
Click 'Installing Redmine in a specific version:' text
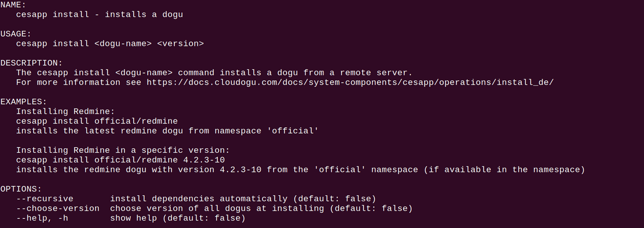[123, 150]
